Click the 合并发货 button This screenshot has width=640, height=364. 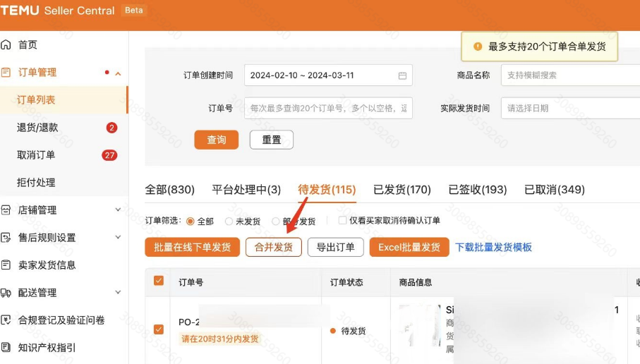[x=274, y=248]
